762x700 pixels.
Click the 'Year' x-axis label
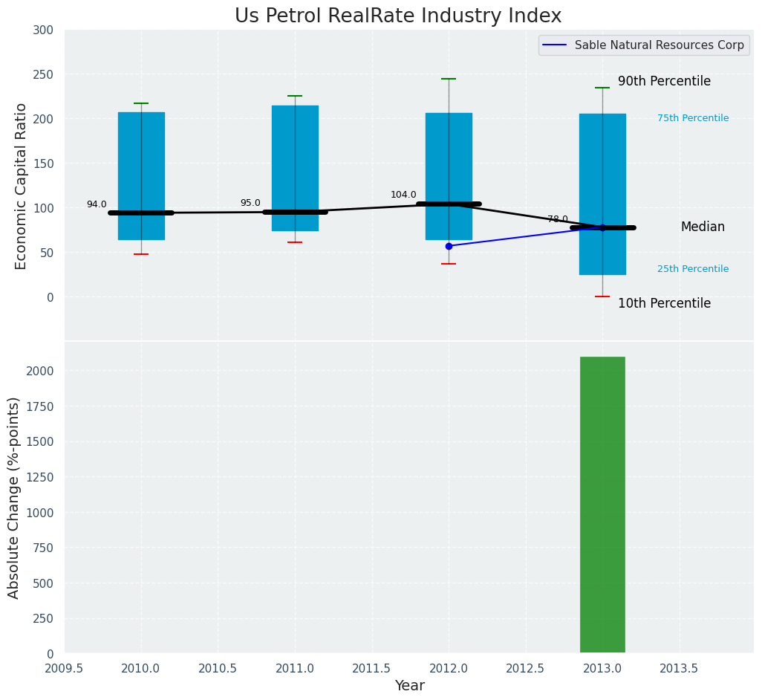click(x=409, y=686)
